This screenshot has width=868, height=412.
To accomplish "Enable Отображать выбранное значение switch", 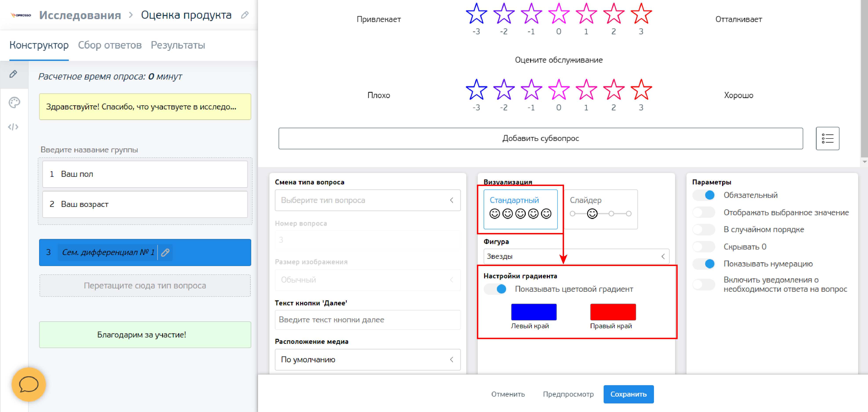I will (704, 212).
